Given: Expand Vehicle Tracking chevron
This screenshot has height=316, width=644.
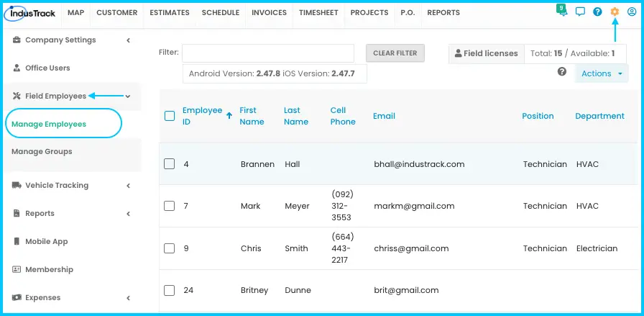Looking at the screenshot, I should pyautogui.click(x=129, y=186).
